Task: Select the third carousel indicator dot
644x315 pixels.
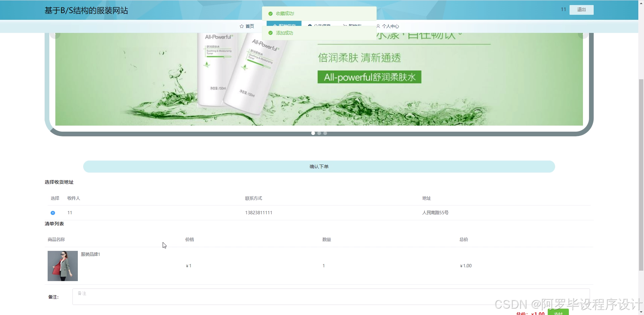Action: pyautogui.click(x=325, y=133)
